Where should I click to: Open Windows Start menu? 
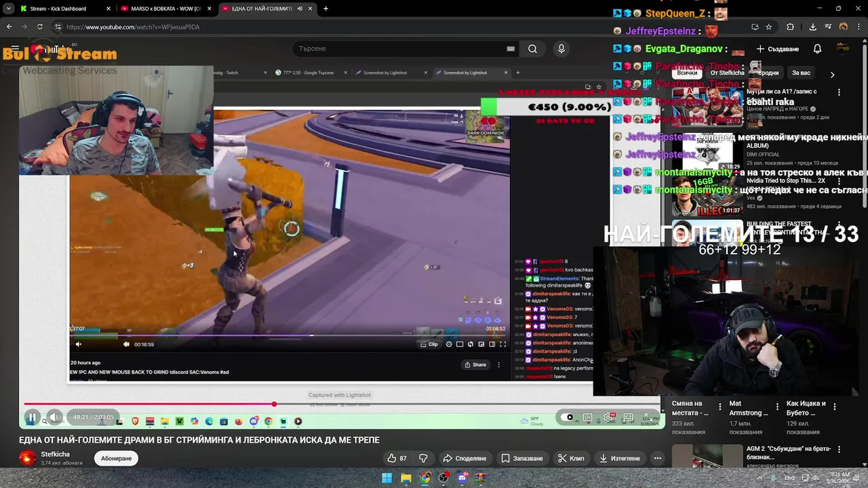tap(387, 478)
